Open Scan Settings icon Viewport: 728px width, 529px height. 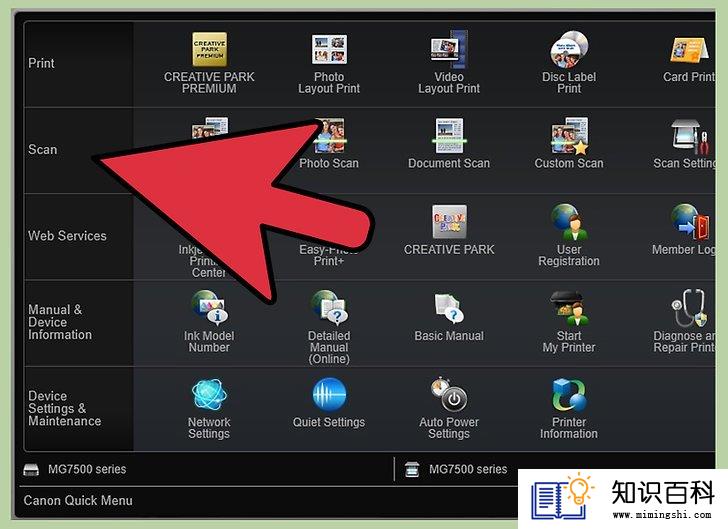(x=690, y=136)
